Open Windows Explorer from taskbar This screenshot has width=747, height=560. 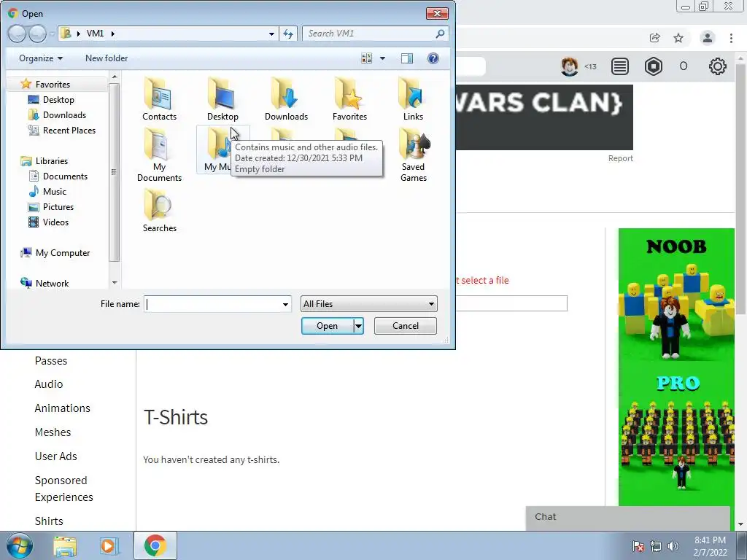tap(65, 545)
